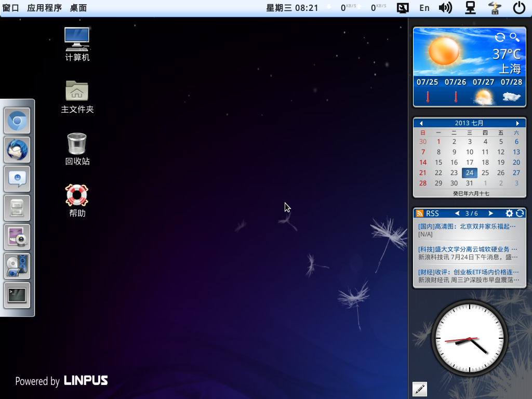Select today 24 in the calendar
This screenshot has height=399, width=532.
[x=470, y=172]
